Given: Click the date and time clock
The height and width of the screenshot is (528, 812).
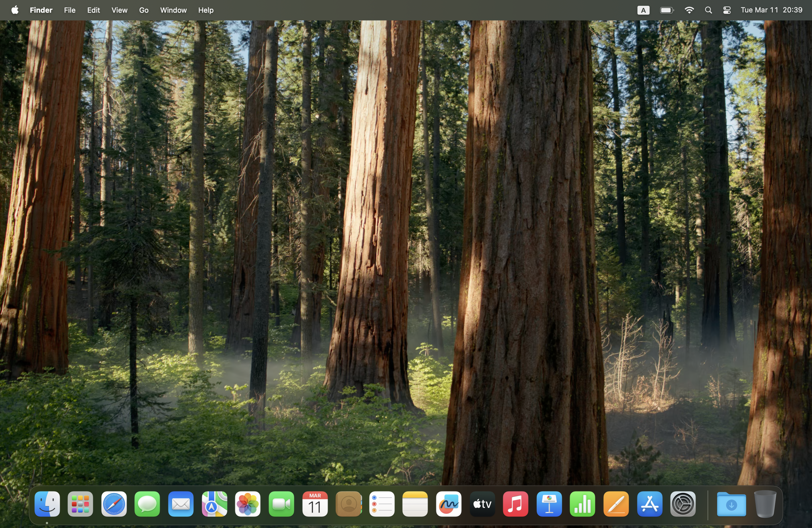Looking at the screenshot, I should click(771, 10).
